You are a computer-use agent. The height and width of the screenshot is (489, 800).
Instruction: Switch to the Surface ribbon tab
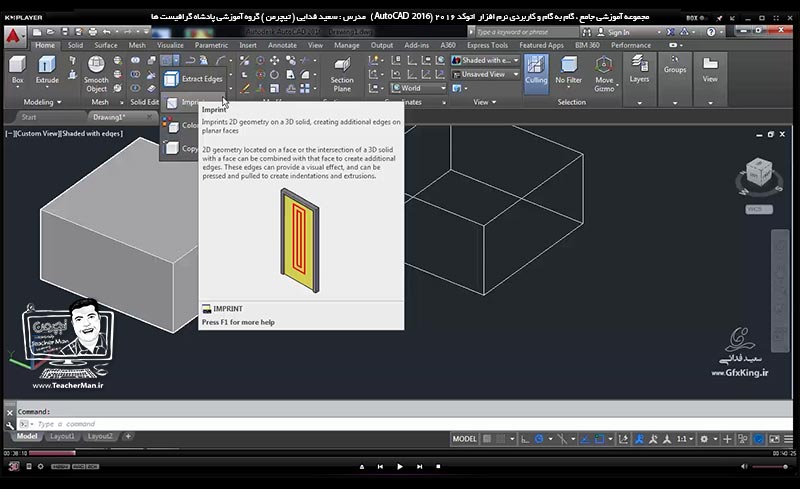click(106, 45)
